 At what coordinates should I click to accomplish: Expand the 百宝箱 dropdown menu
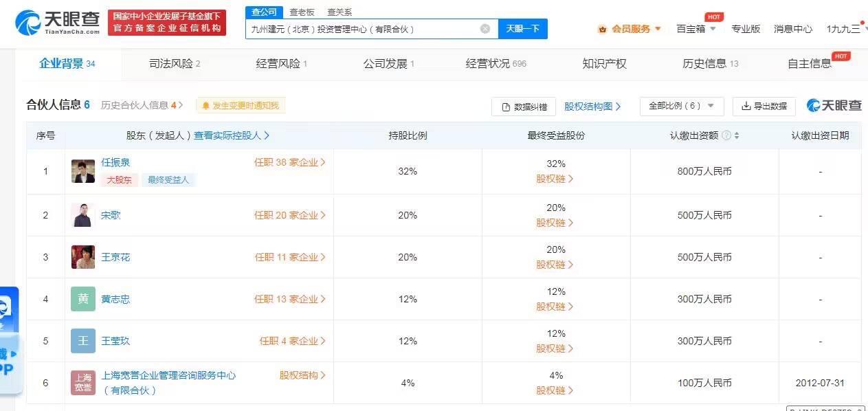tap(696, 29)
